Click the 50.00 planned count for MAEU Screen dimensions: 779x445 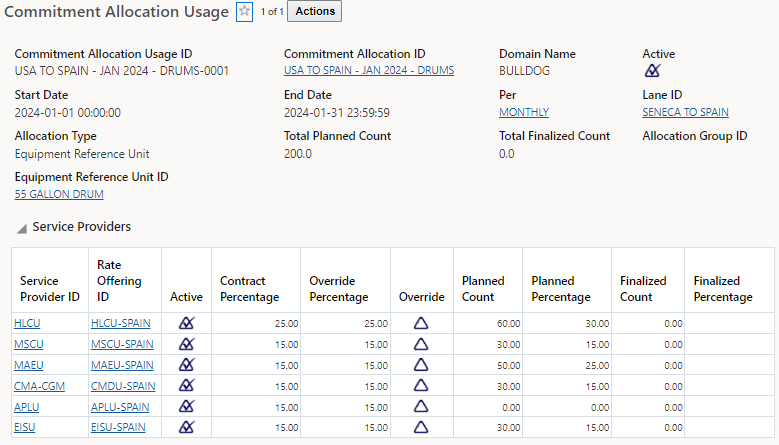click(x=509, y=366)
